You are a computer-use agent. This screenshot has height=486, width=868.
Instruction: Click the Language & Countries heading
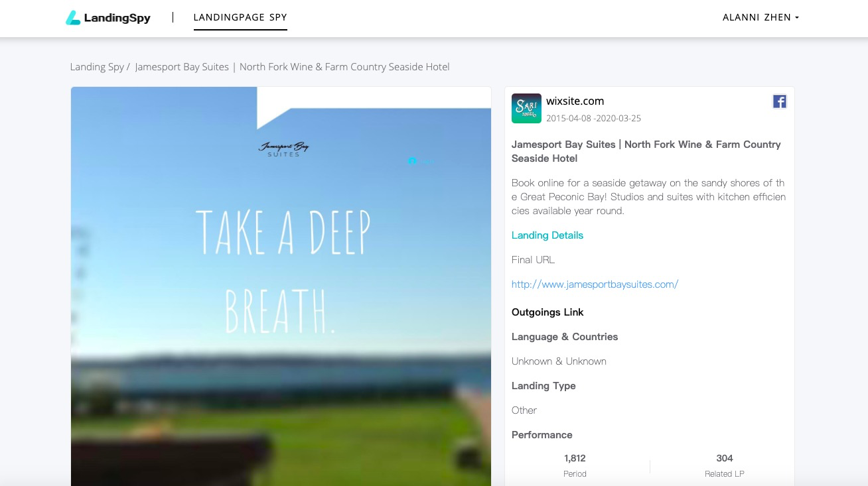pos(565,337)
